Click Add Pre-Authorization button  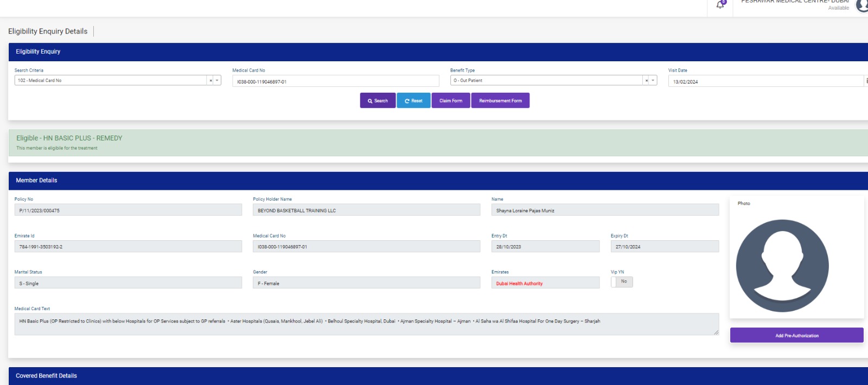[x=796, y=336]
